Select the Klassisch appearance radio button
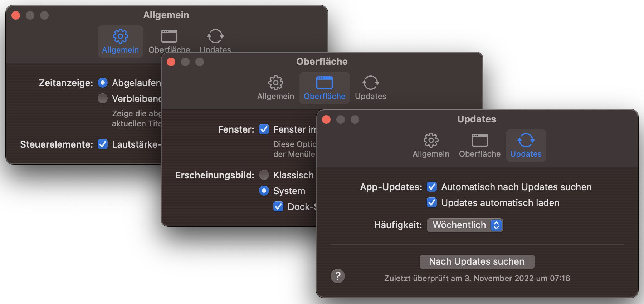Viewport: 644px width, 304px height. pos(264,175)
